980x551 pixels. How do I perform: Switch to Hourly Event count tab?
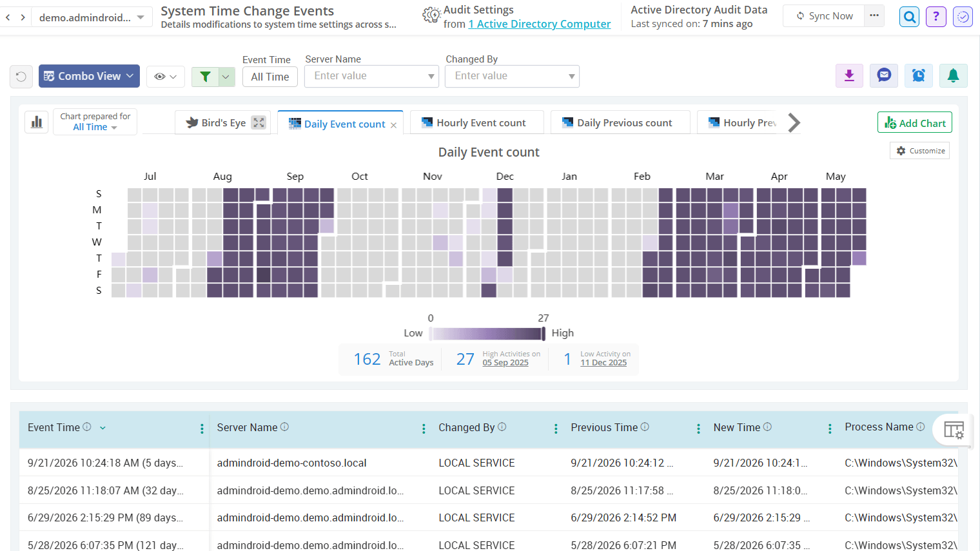(x=476, y=122)
